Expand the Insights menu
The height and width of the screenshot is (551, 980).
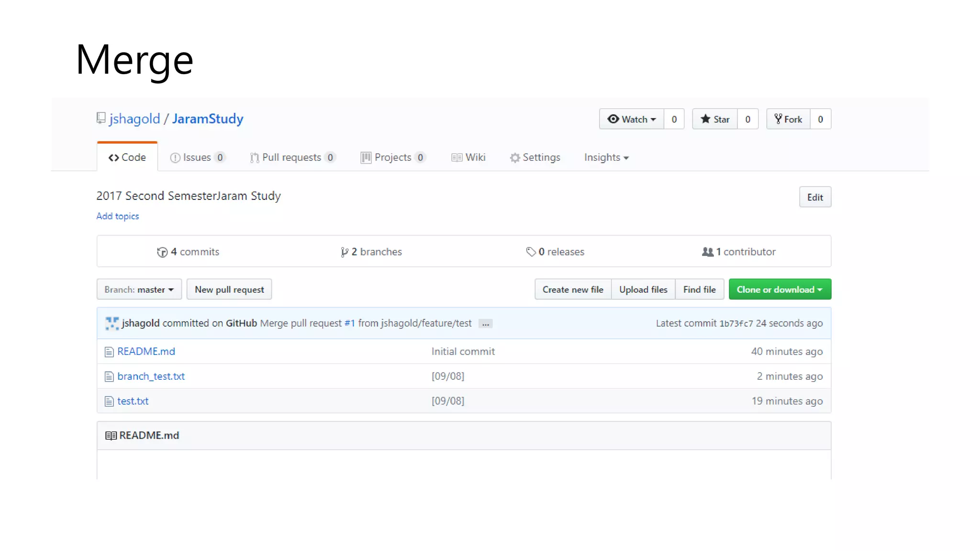(x=606, y=157)
